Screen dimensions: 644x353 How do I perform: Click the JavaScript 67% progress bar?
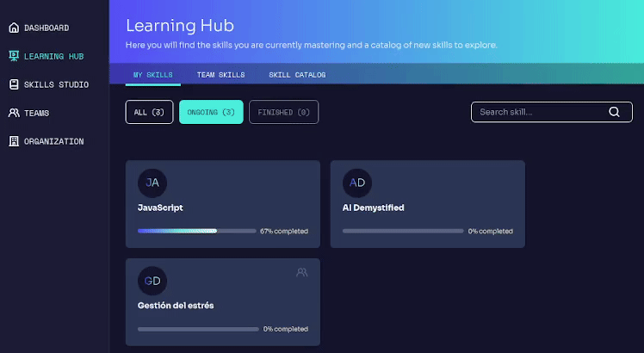click(x=196, y=231)
